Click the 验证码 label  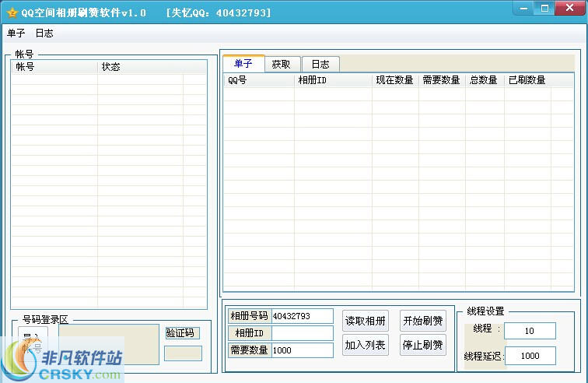click(183, 333)
